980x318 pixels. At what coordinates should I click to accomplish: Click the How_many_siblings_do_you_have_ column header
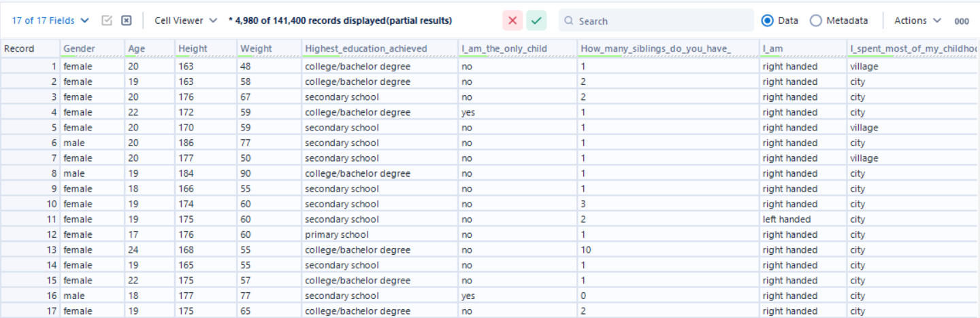coord(668,49)
